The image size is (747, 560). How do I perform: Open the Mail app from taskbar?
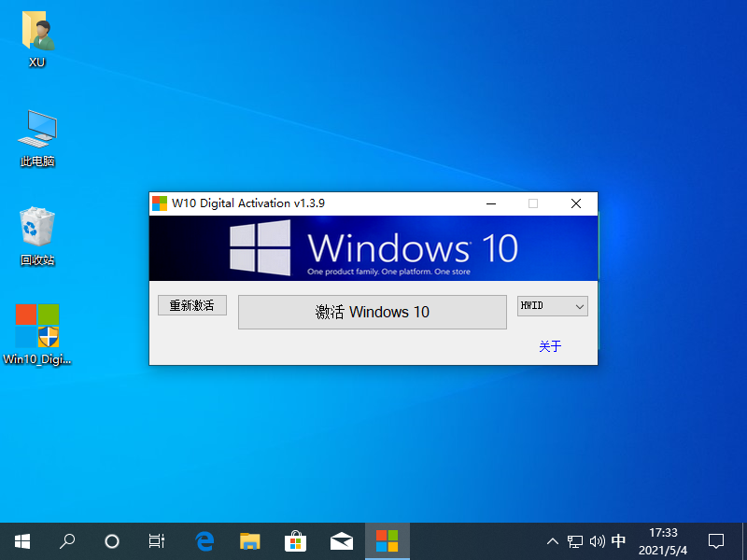coord(341,541)
